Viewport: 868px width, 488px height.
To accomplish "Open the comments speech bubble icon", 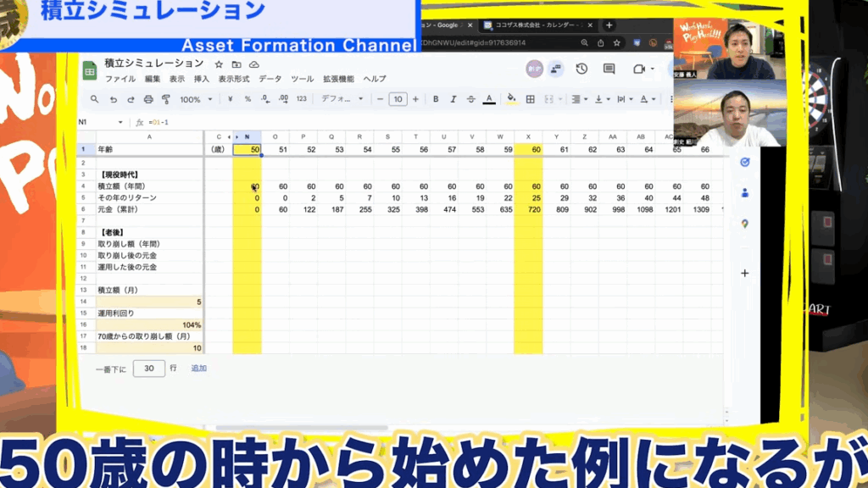I will [609, 69].
